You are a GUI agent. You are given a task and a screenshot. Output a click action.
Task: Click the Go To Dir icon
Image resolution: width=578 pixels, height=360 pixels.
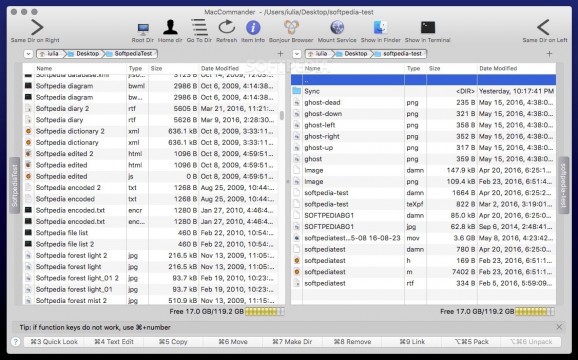coord(199,28)
